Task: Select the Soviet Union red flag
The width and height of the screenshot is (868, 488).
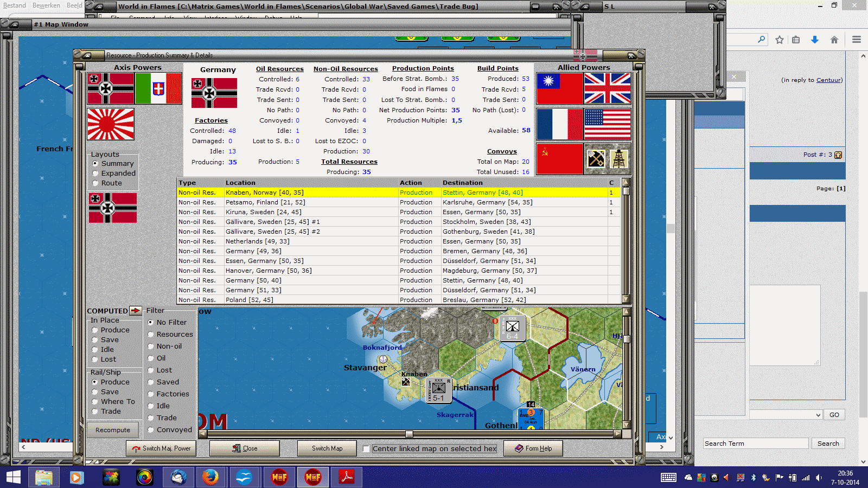Action: [559, 159]
